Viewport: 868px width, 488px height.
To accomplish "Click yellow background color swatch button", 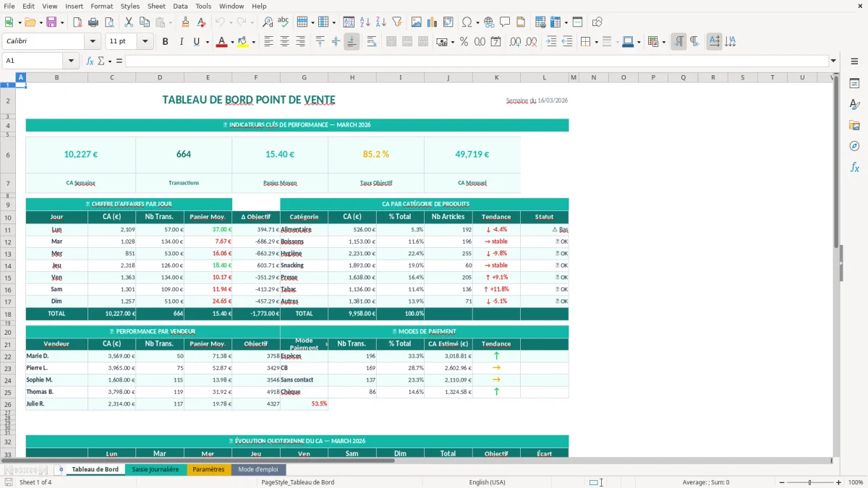I will click(x=243, y=42).
